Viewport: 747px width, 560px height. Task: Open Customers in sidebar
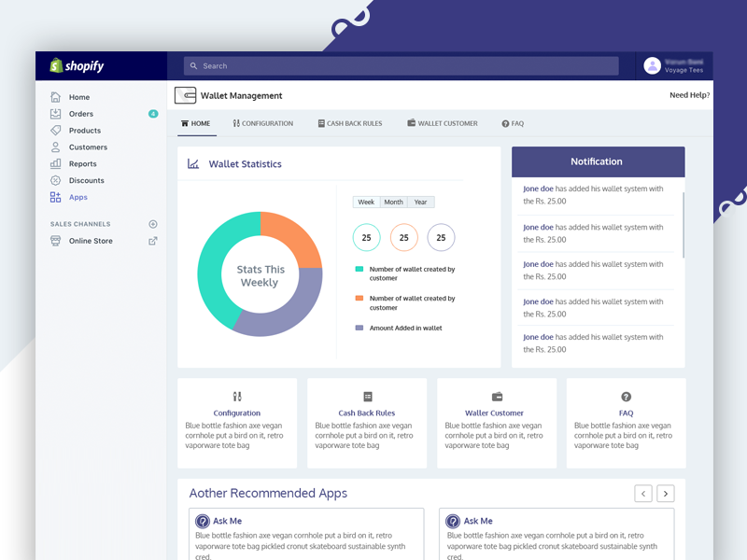click(88, 147)
